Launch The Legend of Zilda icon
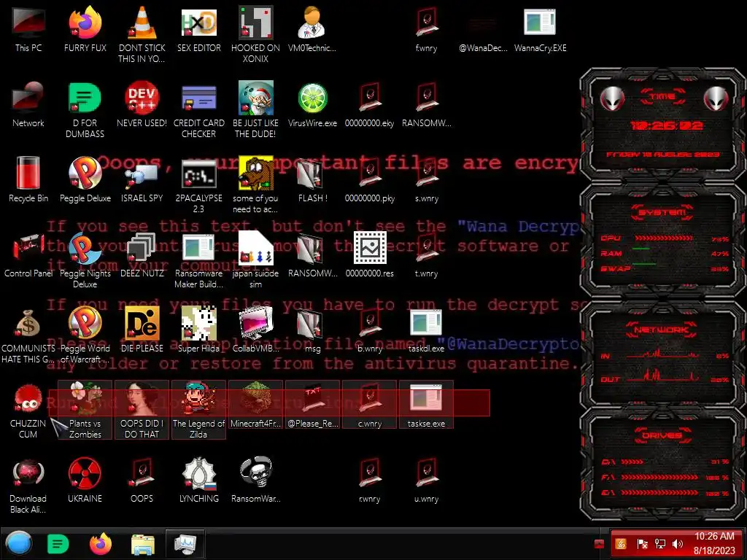Screen dimensions: 747x560 coord(198,410)
